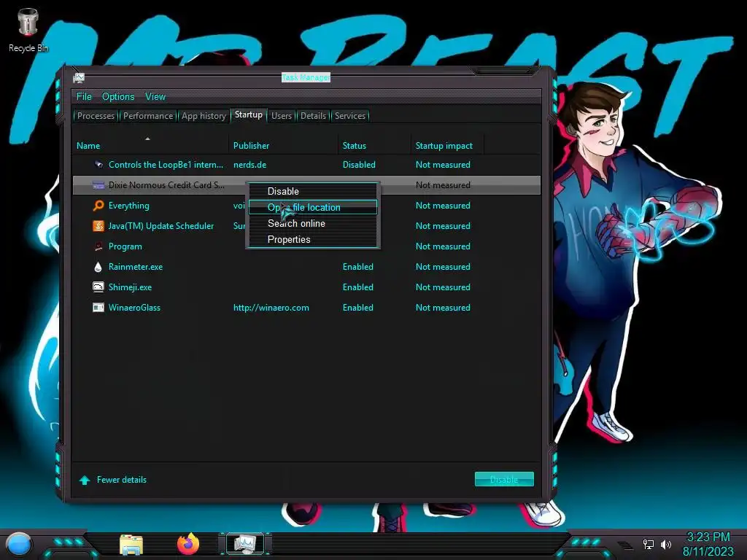Choose Properties in the context menu
This screenshot has height=560, width=747.
(312, 239)
